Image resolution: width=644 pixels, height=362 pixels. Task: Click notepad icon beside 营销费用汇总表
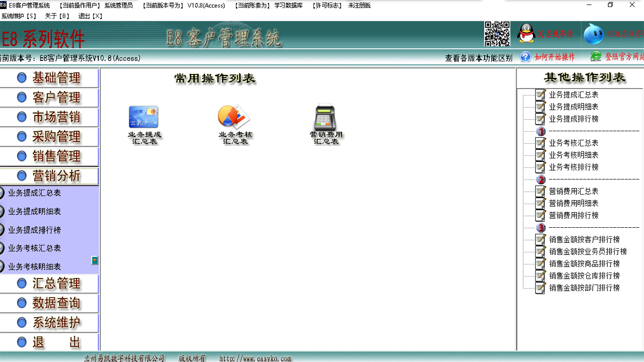[x=540, y=191]
